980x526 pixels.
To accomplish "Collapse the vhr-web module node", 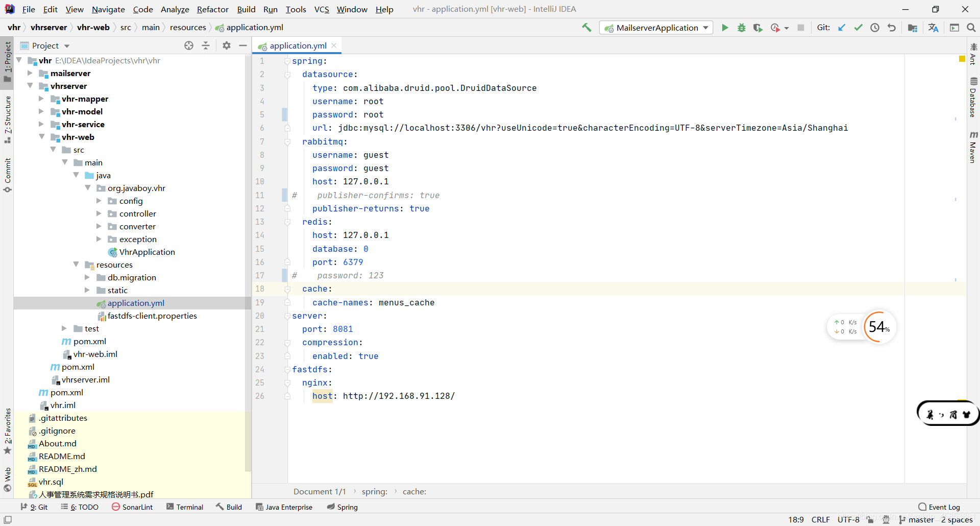I will [x=42, y=137].
